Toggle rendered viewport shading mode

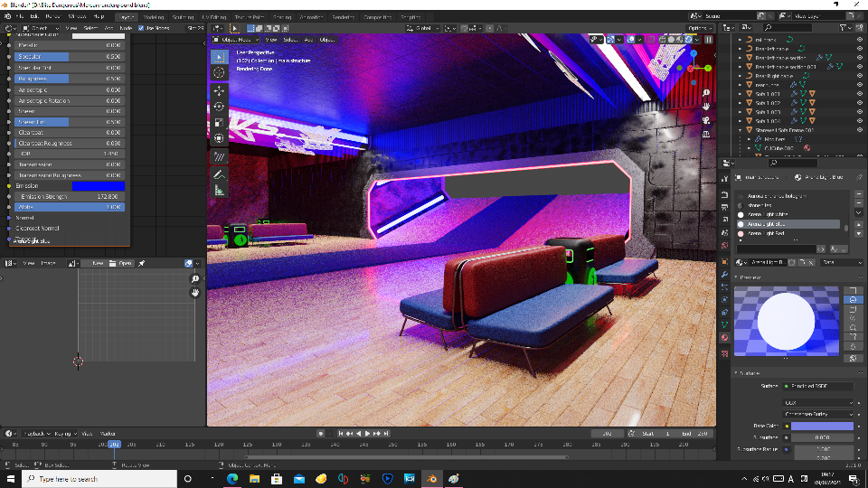click(688, 40)
